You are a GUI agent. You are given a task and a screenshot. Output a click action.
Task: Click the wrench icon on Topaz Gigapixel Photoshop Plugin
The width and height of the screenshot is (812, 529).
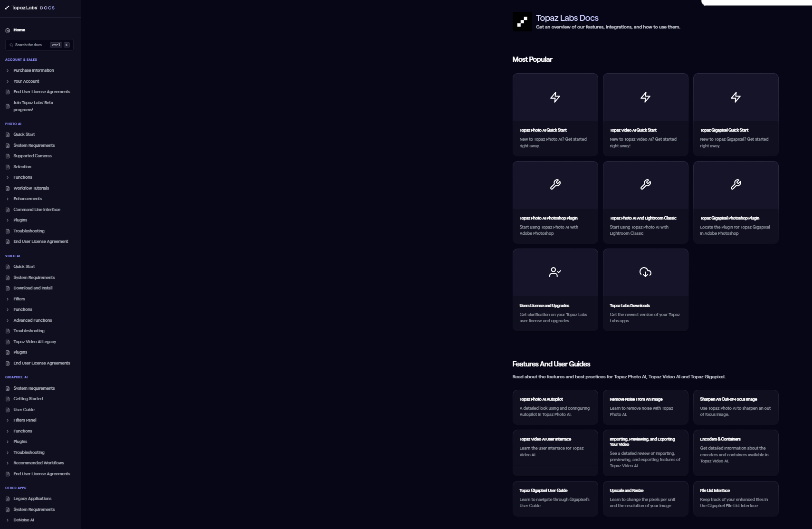pos(736,184)
